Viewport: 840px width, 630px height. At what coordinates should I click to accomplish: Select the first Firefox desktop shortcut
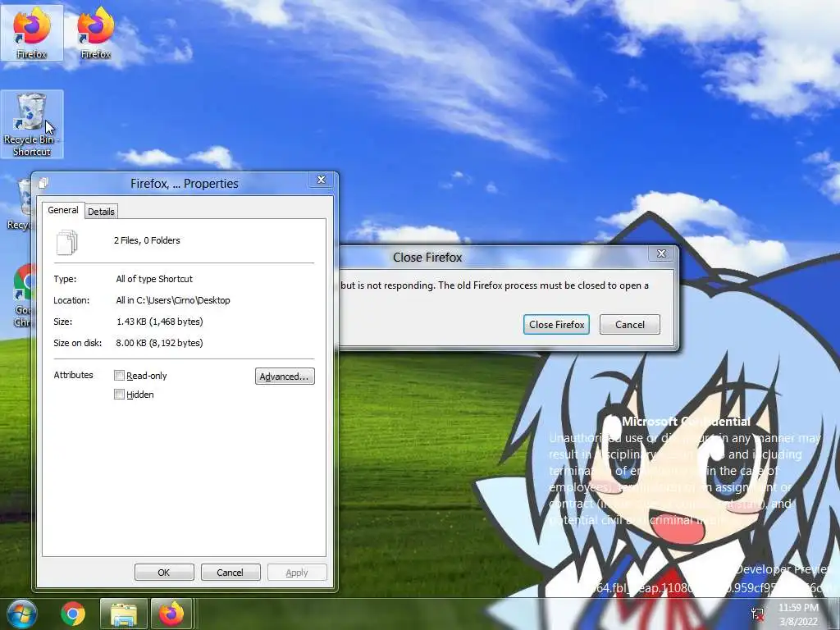pos(32,33)
